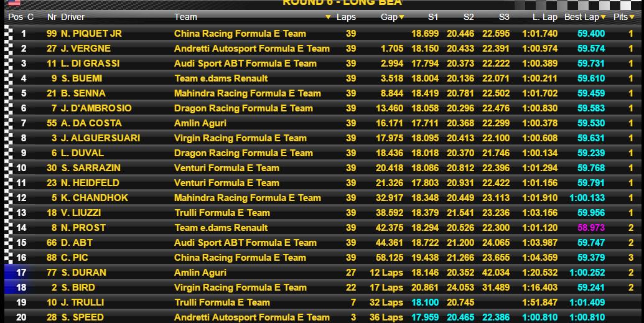The width and height of the screenshot is (644, 323).
Task: Select driver D. ABT
Action: click(x=77, y=243)
